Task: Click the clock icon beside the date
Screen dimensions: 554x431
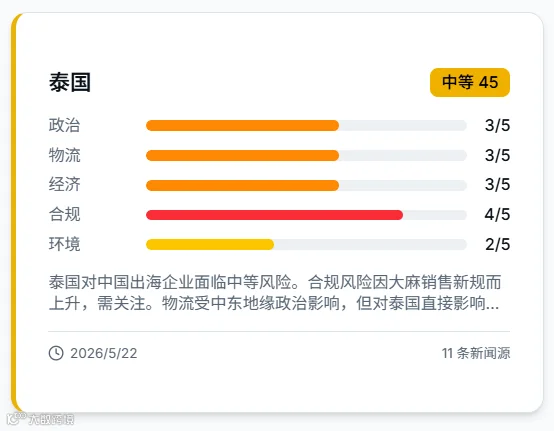Action: click(56, 353)
